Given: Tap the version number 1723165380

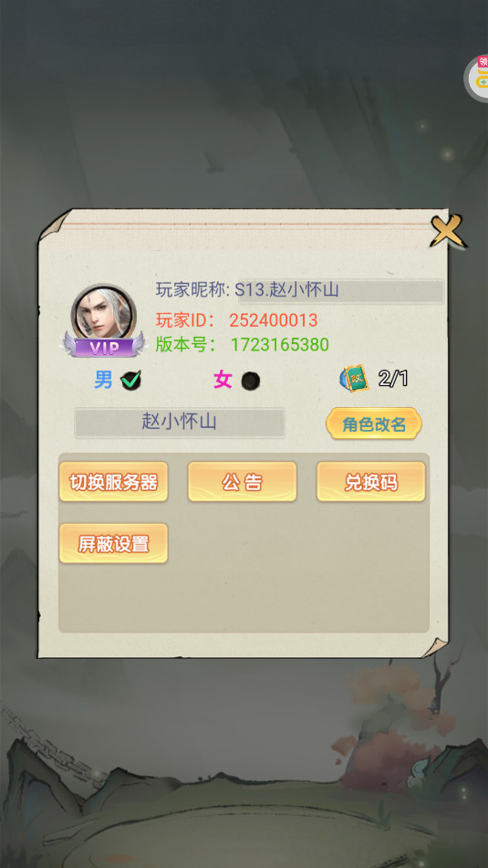Looking at the screenshot, I should pos(279,344).
